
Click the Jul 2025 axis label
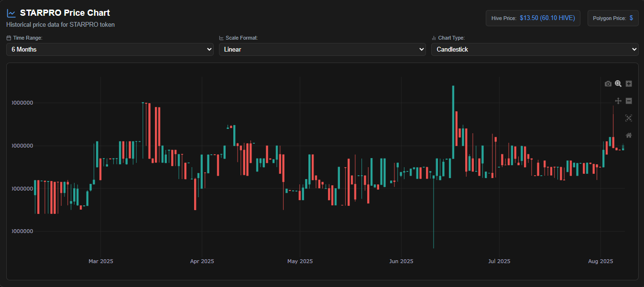pyautogui.click(x=499, y=261)
